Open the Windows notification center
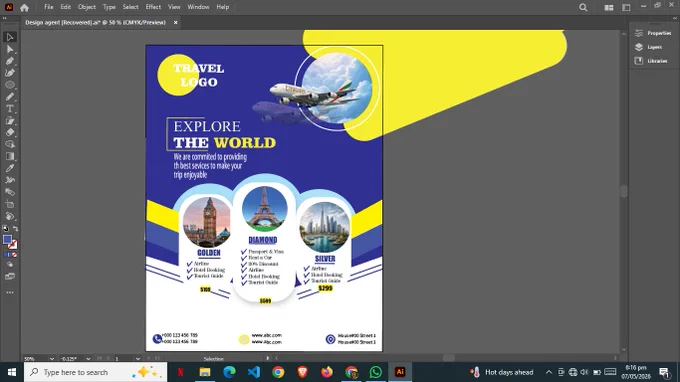Image resolution: width=680 pixels, height=382 pixels. pos(664,372)
